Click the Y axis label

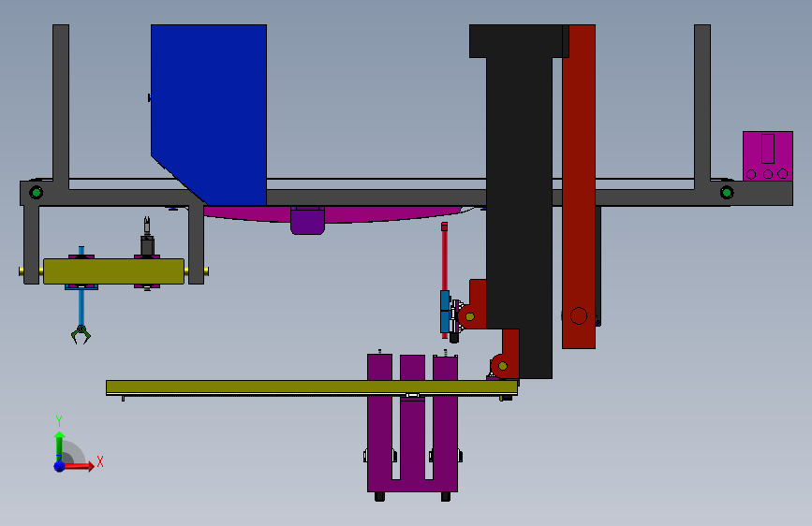point(59,421)
